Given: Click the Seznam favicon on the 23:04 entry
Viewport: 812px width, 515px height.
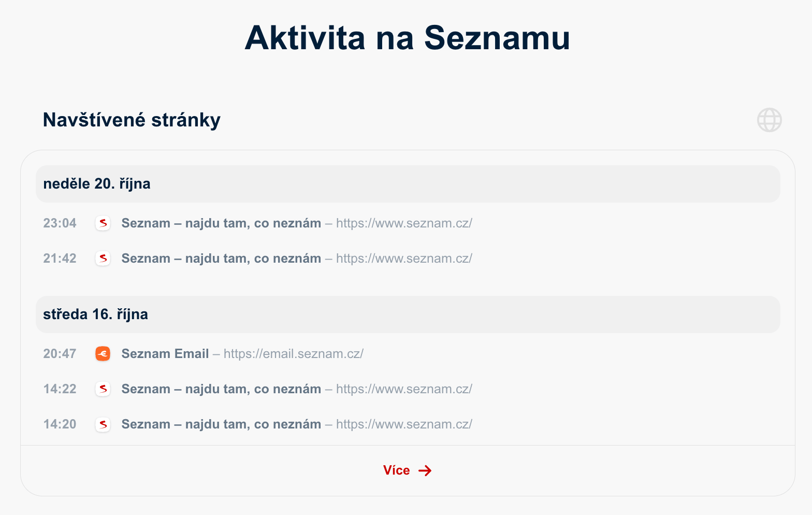Looking at the screenshot, I should click(103, 223).
